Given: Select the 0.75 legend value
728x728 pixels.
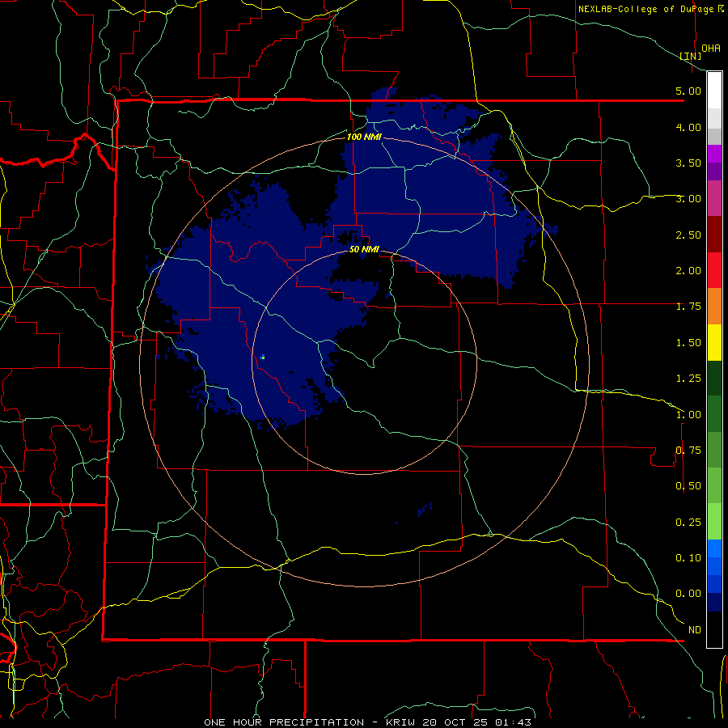Looking at the screenshot, I should [x=688, y=451].
